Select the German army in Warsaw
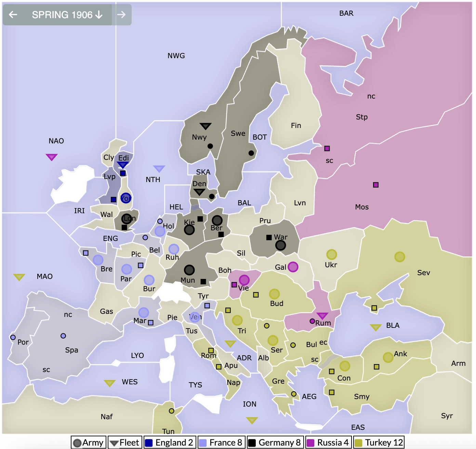This screenshot has width=476, height=449. click(280, 245)
